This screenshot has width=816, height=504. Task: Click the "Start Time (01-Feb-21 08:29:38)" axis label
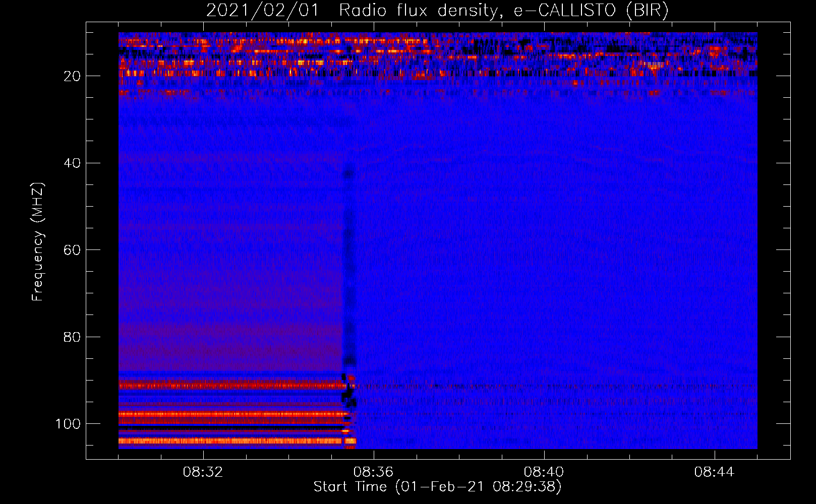coord(437,487)
